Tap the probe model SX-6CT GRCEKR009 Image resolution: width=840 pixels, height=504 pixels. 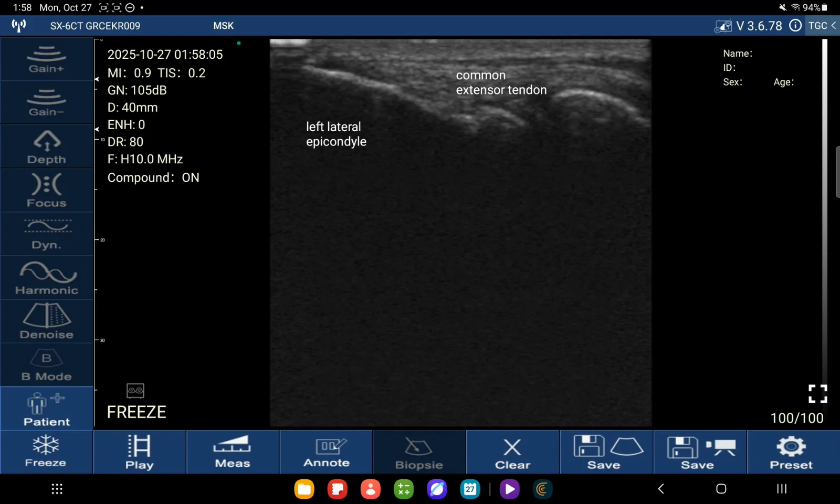pyautogui.click(x=95, y=26)
